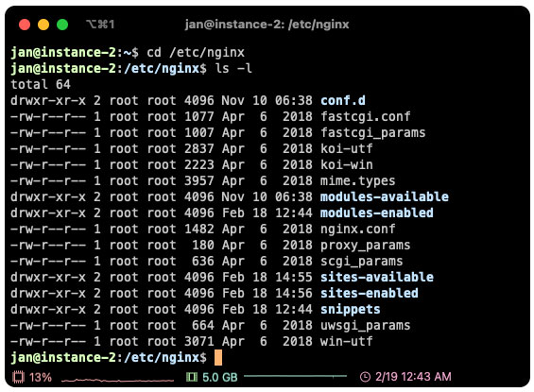
Task: Click the proxy_params file name
Action: 366,246
